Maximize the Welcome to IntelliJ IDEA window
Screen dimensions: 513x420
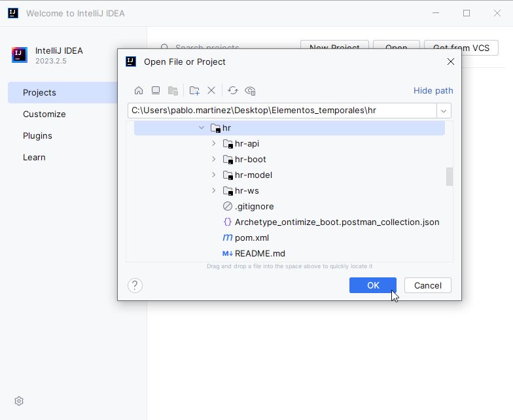click(467, 13)
